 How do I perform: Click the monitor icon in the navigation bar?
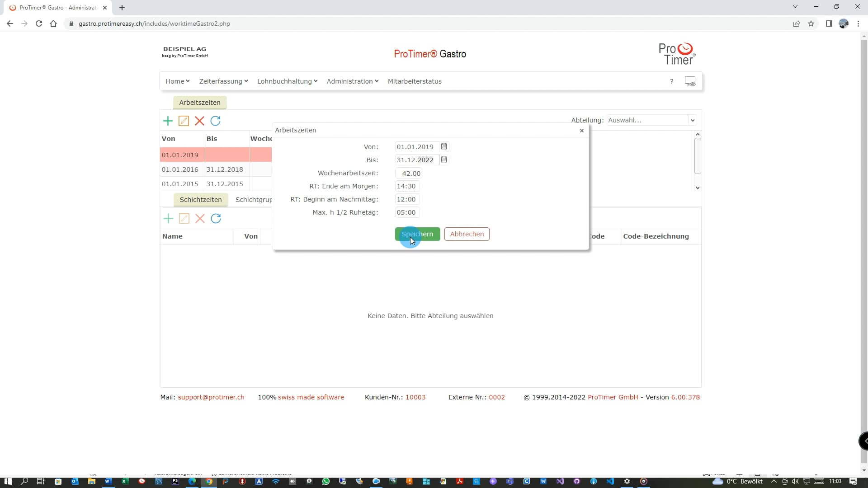(x=690, y=81)
